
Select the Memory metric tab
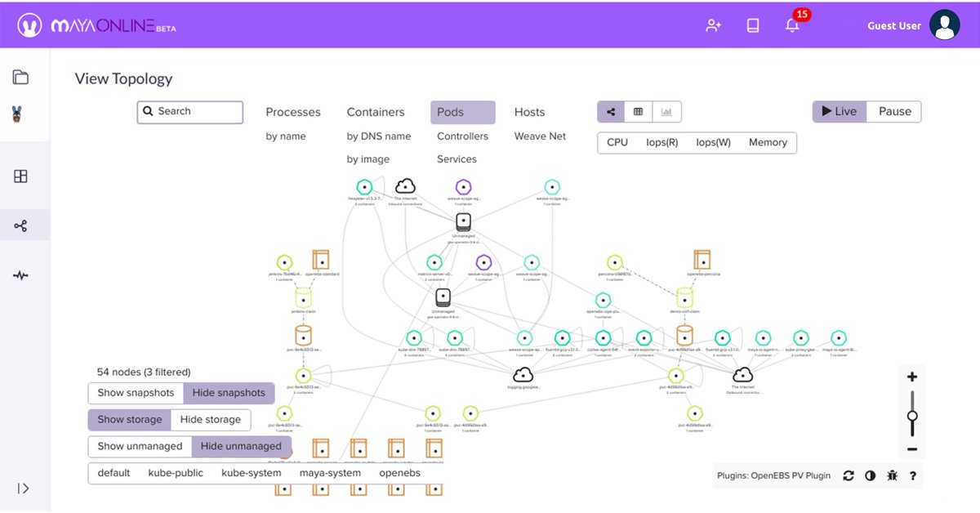[768, 142]
